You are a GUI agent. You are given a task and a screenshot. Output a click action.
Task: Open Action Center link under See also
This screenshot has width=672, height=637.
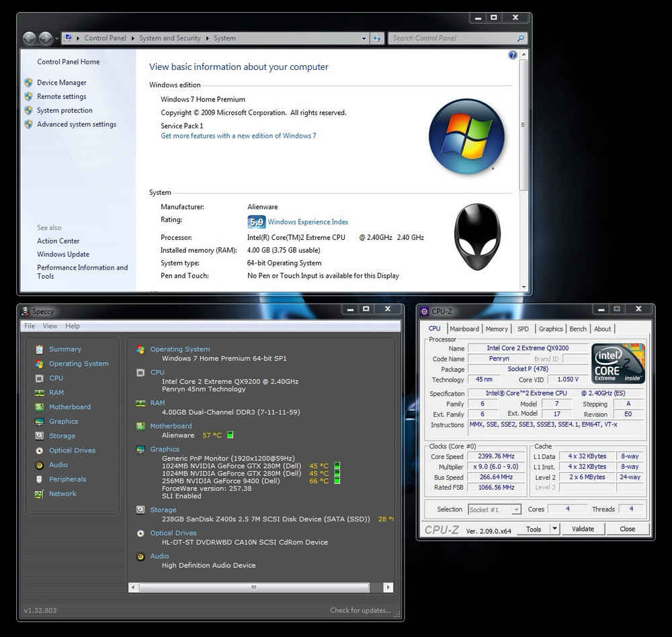58,241
